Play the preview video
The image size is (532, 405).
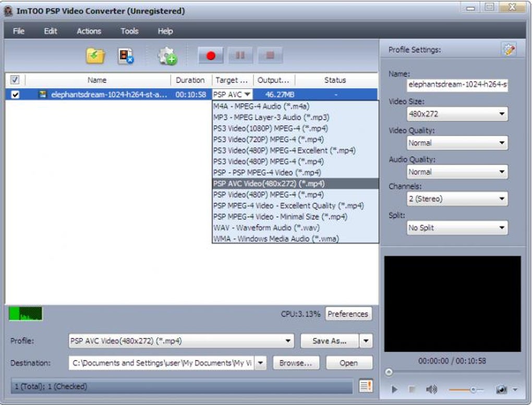(x=394, y=389)
